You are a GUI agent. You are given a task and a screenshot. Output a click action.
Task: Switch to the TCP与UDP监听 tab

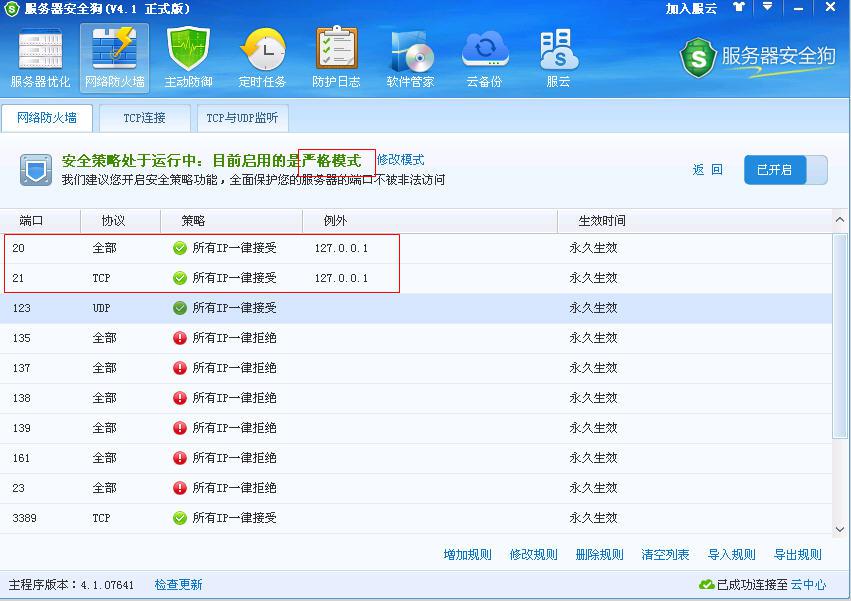243,118
